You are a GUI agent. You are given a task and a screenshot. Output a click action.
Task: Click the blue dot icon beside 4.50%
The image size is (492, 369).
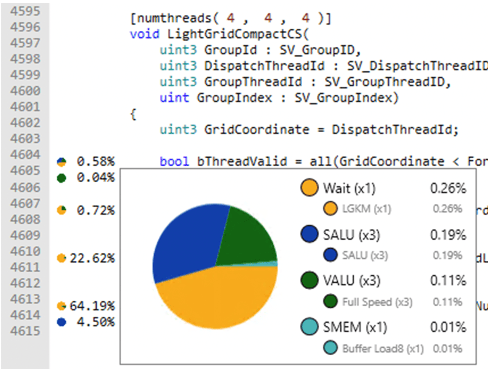[x=62, y=322]
